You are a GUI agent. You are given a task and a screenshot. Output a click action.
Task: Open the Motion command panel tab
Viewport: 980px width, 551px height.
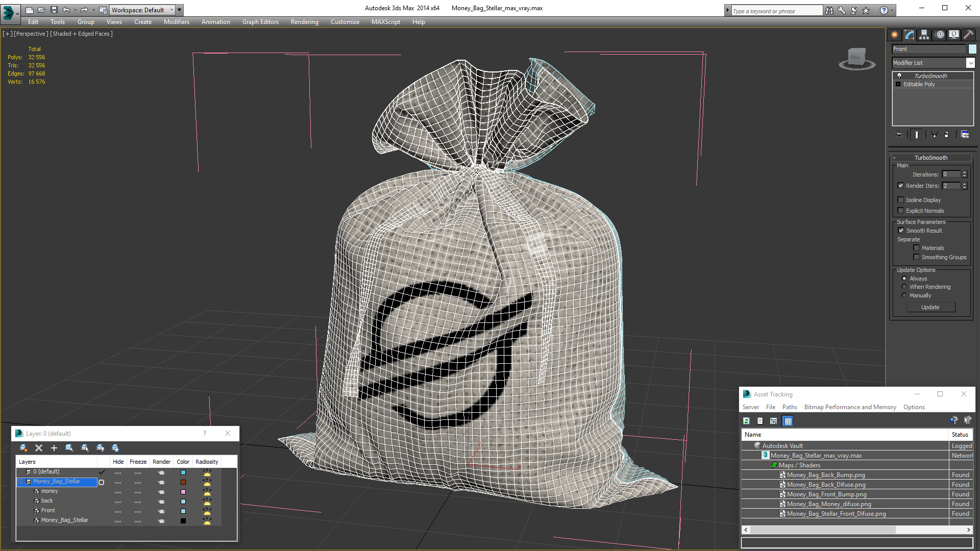point(940,35)
